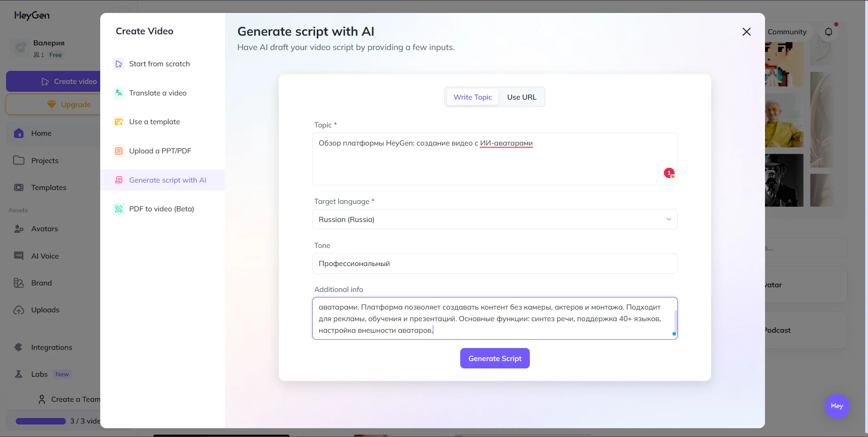
Task: Select Generate script with AI option
Action: [x=163, y=180]
